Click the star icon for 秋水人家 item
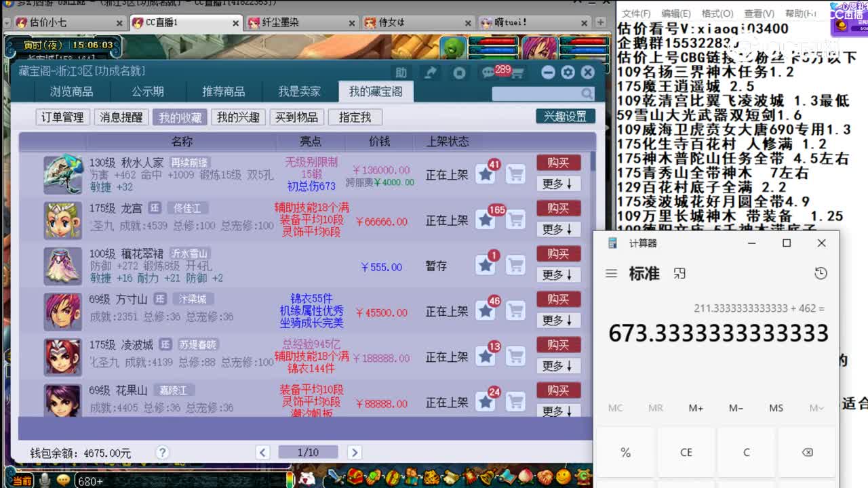The width and height of the screenshot is (868, 488). pyautogui.click(x=486, y=174)
